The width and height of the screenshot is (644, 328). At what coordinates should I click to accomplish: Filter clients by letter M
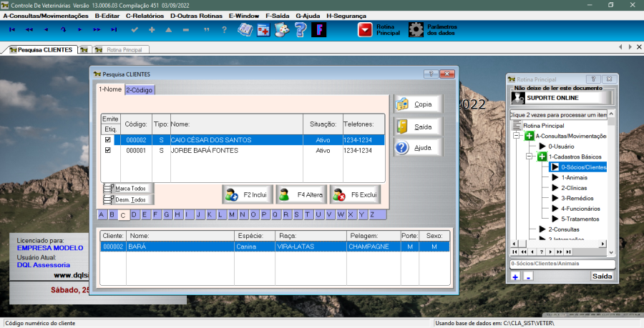point(233,214)
